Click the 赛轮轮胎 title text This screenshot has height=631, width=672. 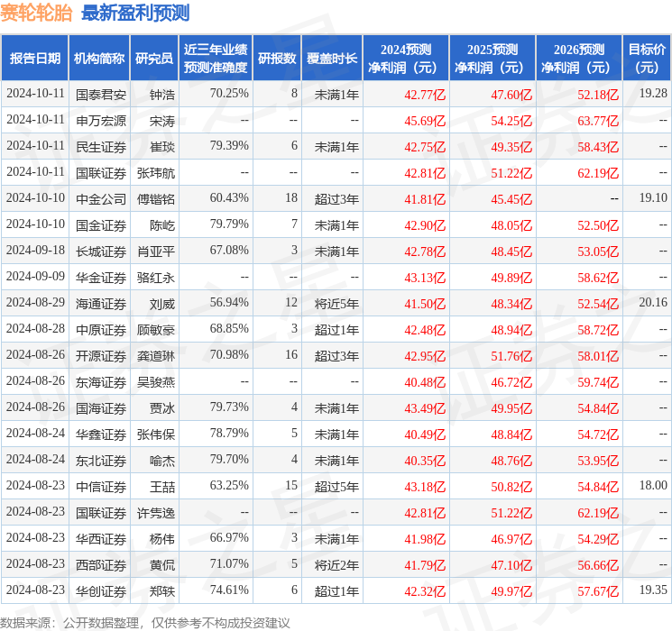pyautogui.click(x=36, y=13)
